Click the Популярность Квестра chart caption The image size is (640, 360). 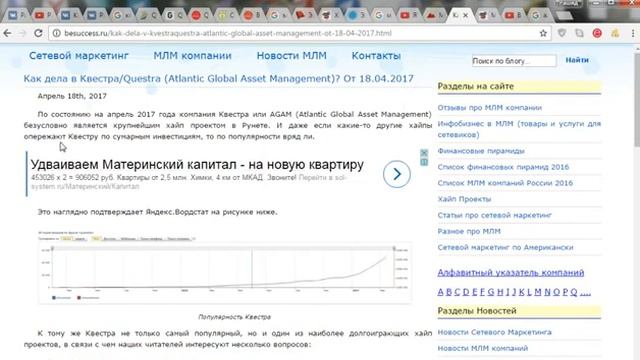234,317
